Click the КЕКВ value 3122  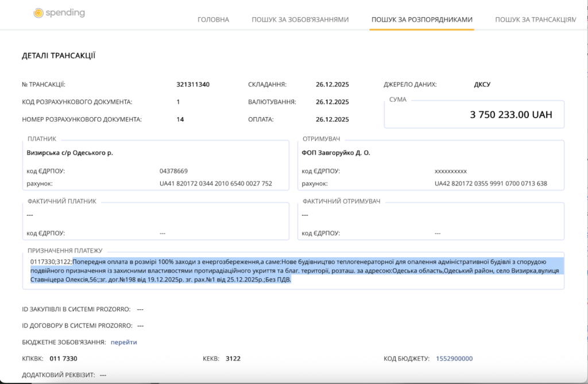233,359
